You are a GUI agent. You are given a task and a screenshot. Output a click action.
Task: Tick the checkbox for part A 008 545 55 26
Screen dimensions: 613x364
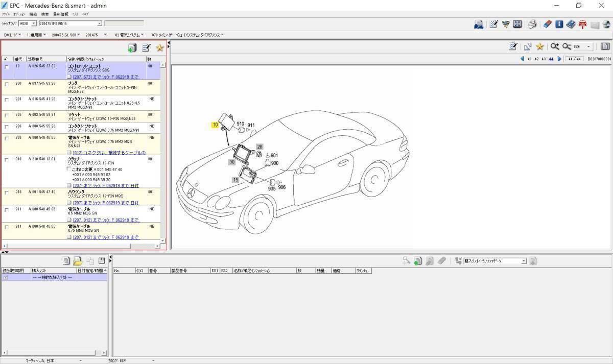[7, 127]
